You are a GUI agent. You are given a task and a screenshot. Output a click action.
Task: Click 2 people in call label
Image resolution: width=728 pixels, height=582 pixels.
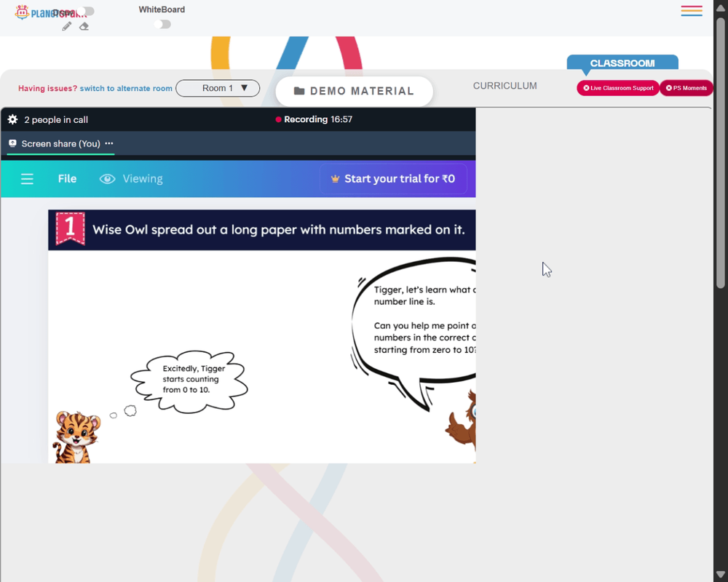56,120
